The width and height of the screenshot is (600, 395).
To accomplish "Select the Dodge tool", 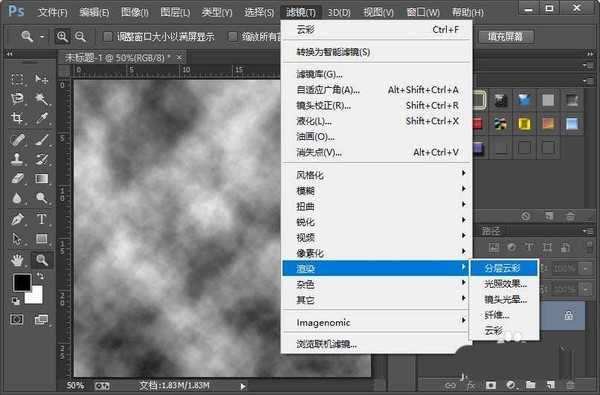I will click(41, 198).
